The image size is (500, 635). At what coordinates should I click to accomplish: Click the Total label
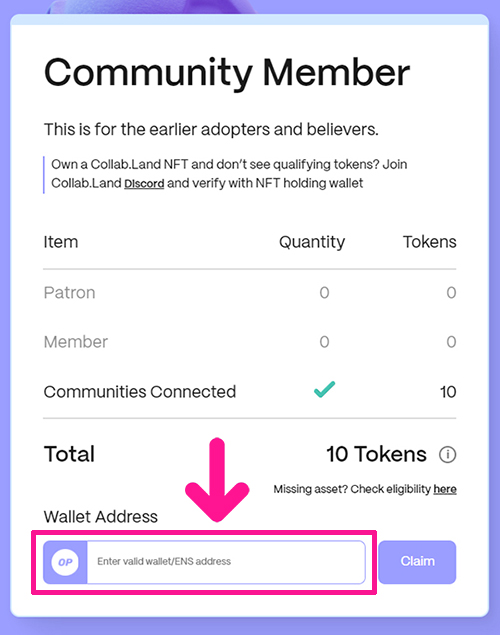point(69,454)
